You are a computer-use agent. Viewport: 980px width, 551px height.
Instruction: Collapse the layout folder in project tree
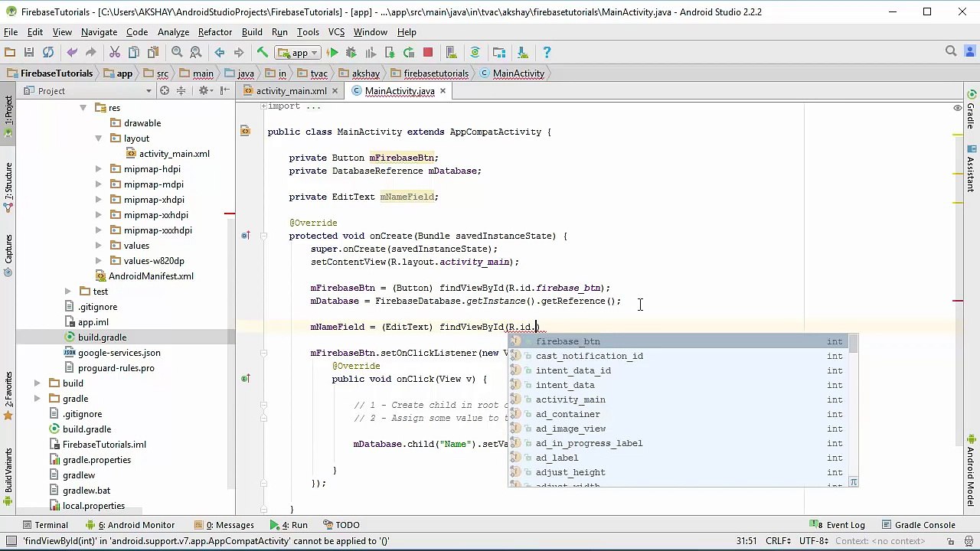pos(98,139)
